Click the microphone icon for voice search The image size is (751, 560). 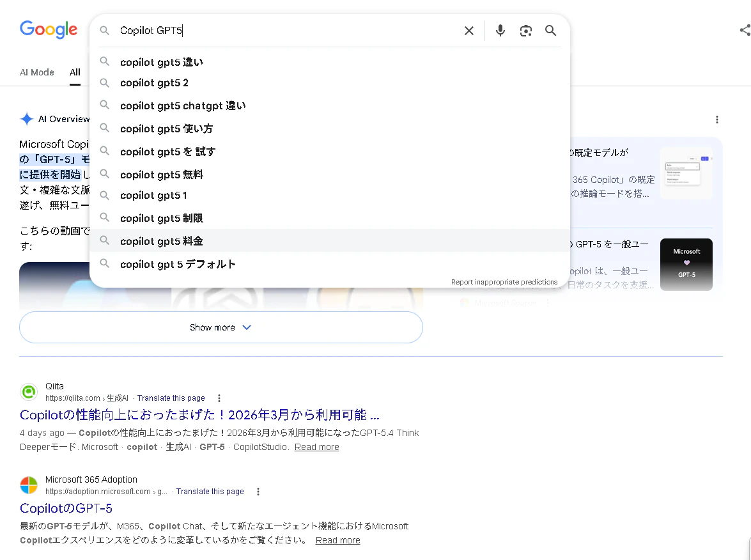pyautogui.click(x=500, y=30)
